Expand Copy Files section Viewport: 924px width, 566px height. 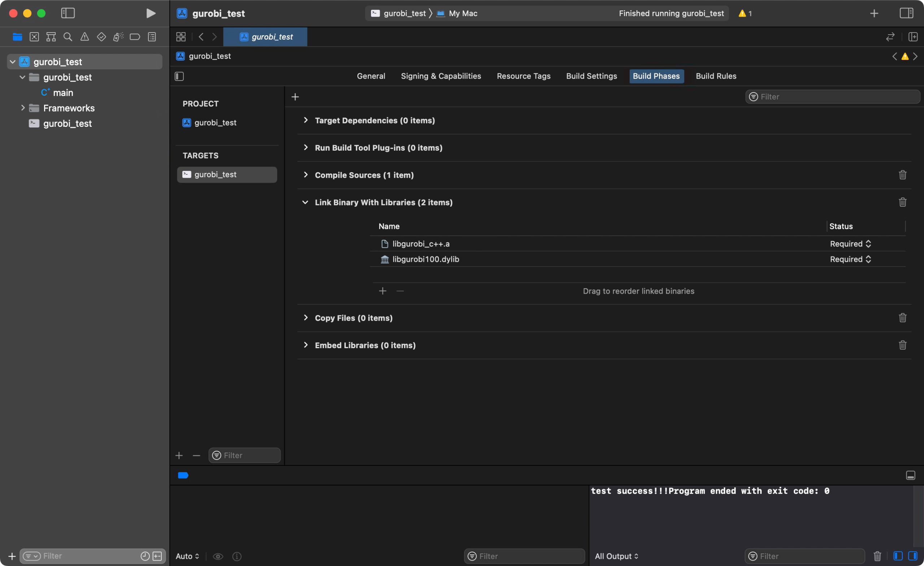306,318
